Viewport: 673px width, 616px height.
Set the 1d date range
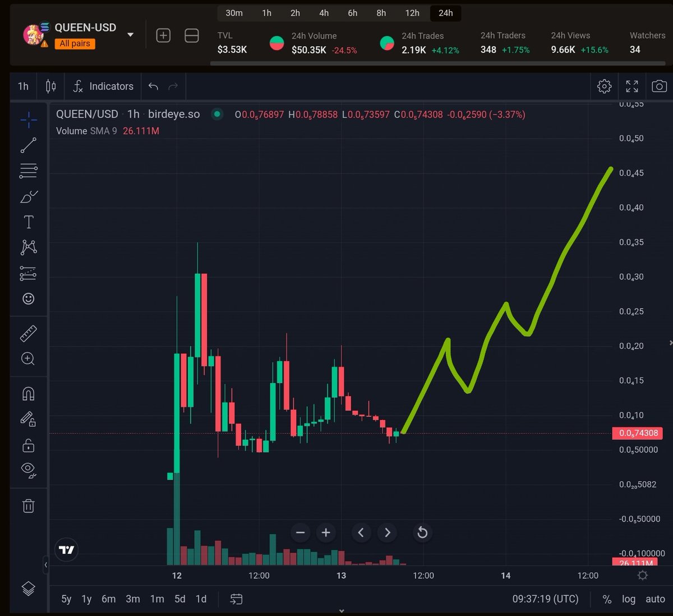coord(201,599)
